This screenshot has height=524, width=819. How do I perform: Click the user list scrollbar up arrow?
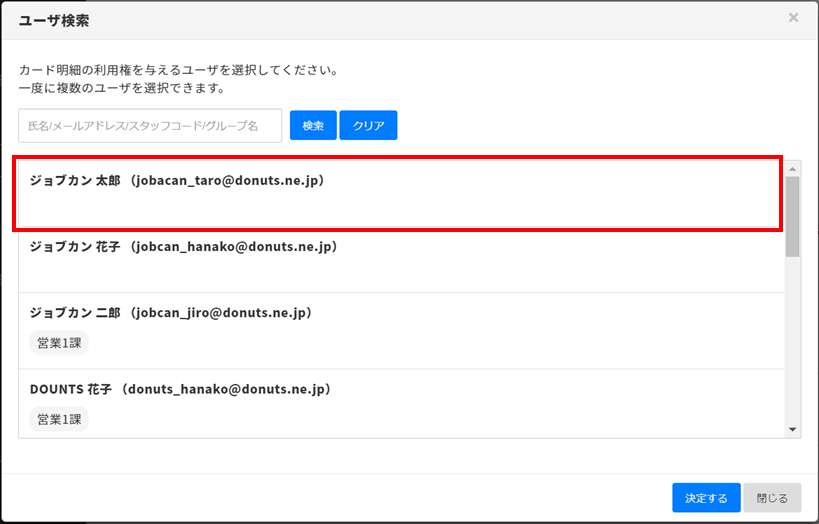click(x=793, y=168)
